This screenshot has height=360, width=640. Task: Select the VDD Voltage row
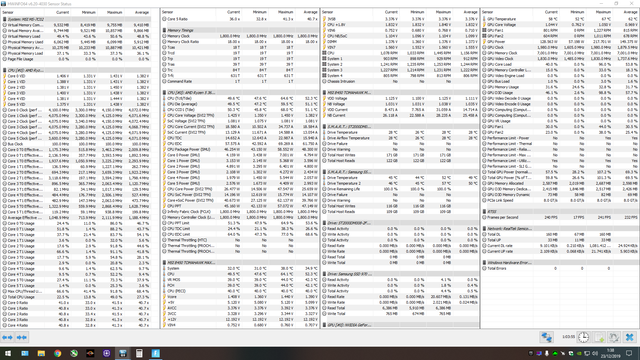click(x=400, y=98)
